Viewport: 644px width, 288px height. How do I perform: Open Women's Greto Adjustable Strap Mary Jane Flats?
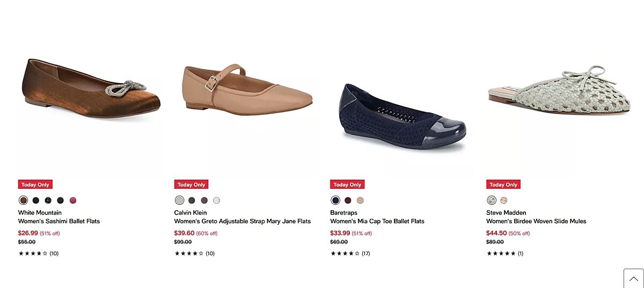[x=243, y=221]
